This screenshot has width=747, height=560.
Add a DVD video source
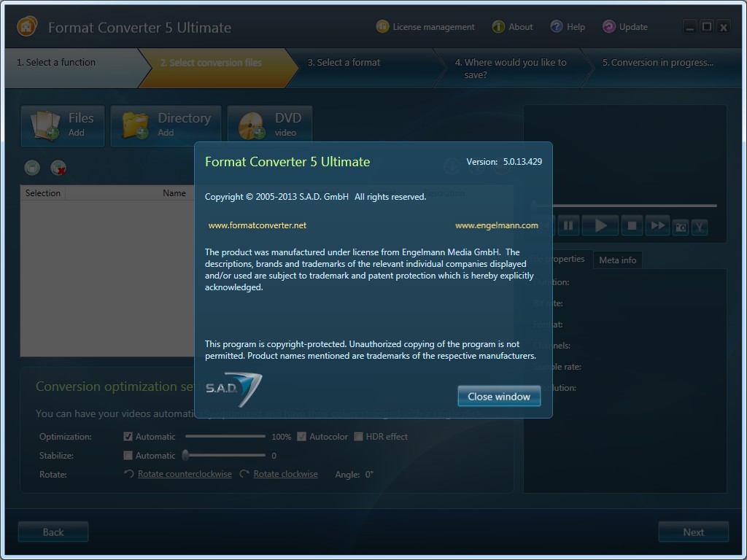270,125
